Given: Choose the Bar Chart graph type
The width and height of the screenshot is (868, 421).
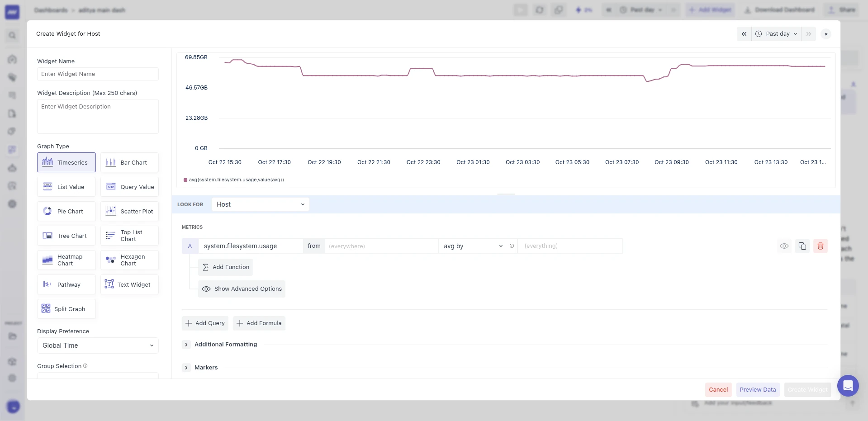Looking at the screenshot, I should (x=129, y=162).
